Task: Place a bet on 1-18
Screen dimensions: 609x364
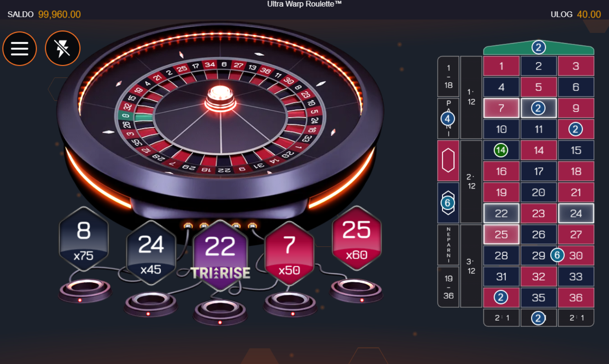Action: 448,76
